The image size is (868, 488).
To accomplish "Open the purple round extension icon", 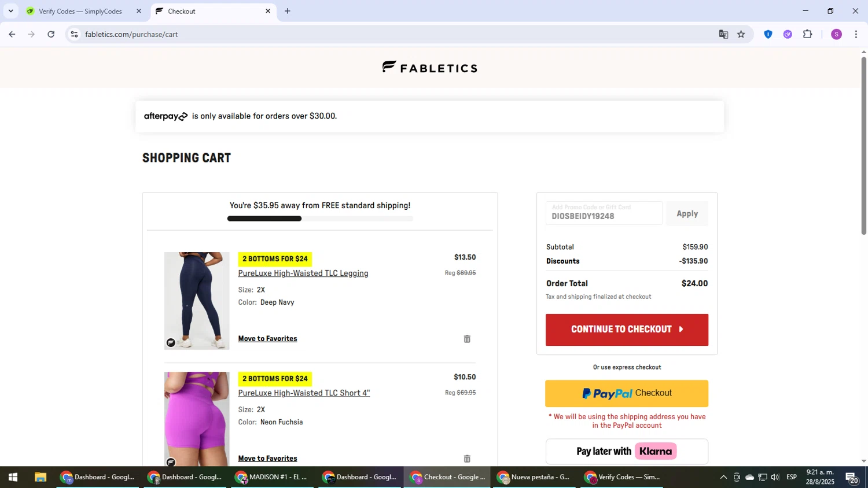I will point(788,34).
